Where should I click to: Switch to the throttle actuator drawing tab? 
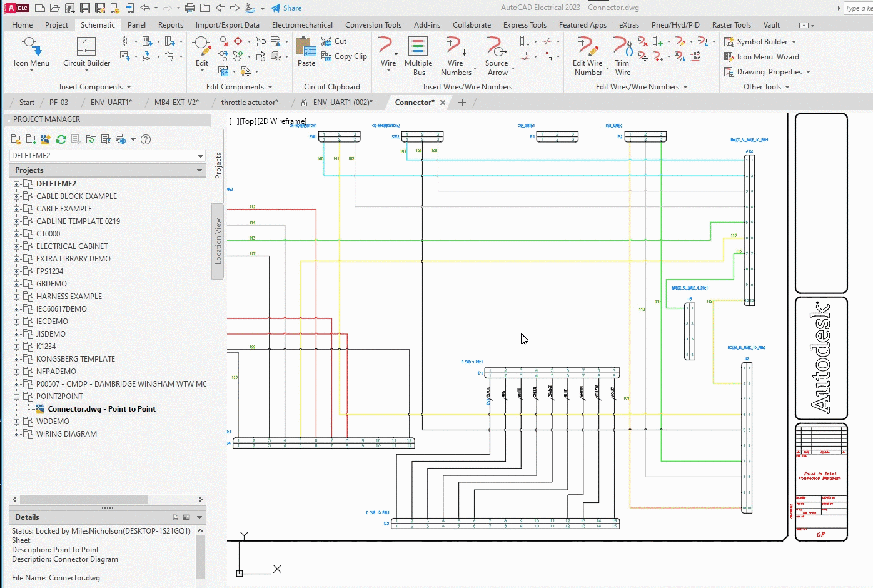click(249, 103)
